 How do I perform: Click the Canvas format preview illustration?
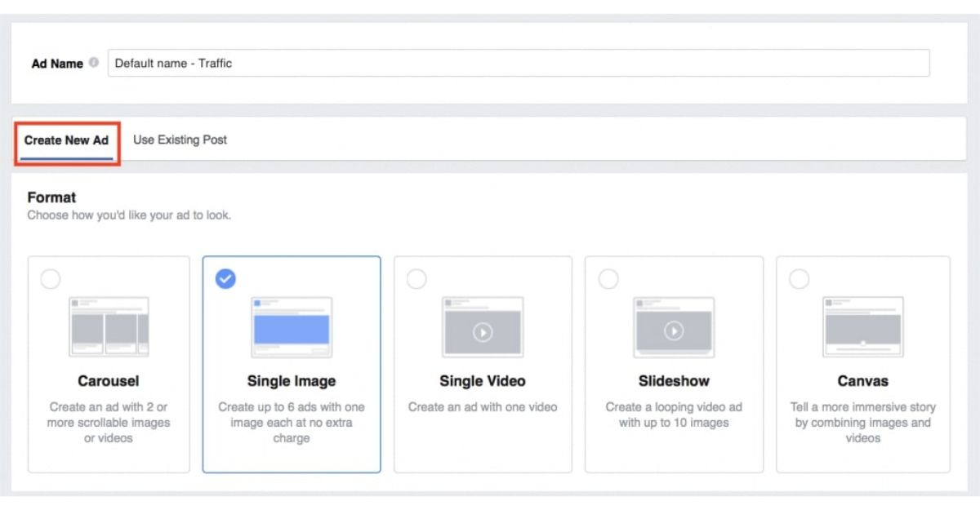pos(863,327)
